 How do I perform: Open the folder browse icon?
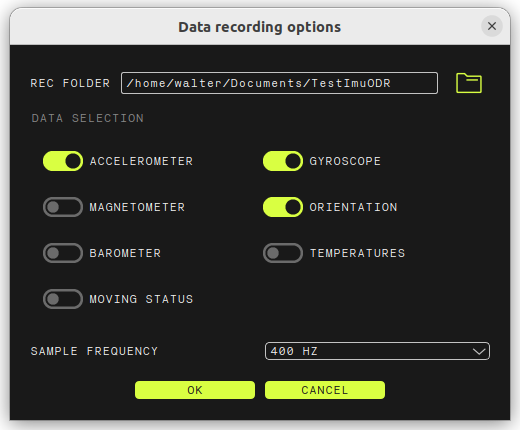(469, 83)
